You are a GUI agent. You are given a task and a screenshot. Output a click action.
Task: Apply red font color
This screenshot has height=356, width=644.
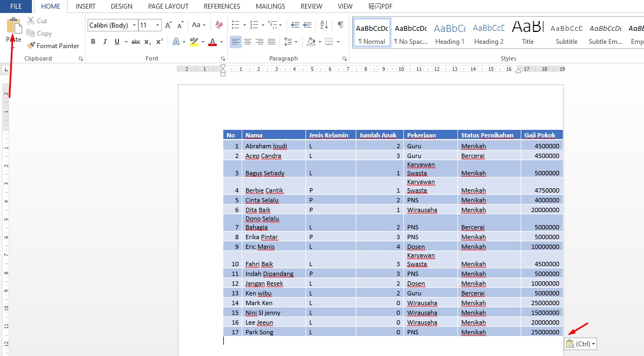(213, 42)
